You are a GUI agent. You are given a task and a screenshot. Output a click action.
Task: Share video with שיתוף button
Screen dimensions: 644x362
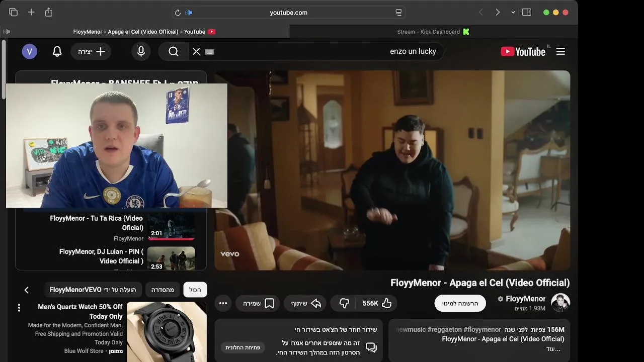point(306,303)
